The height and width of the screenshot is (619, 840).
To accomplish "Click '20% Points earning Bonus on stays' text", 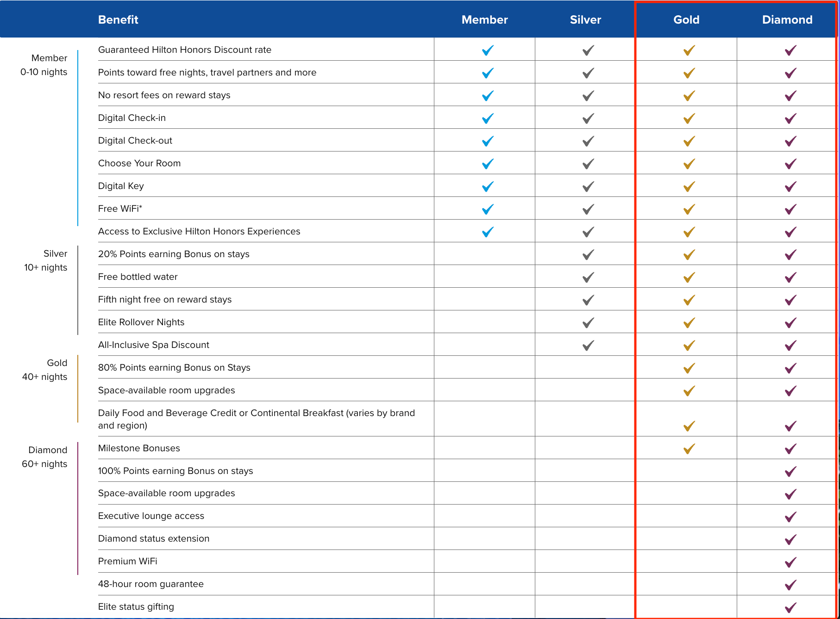I will click(174, 254).
